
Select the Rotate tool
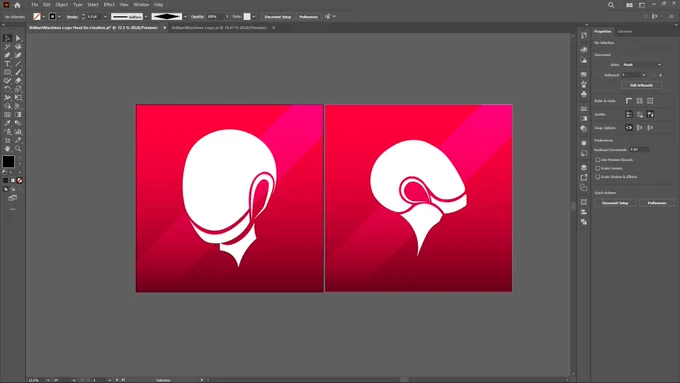[7, 89]
